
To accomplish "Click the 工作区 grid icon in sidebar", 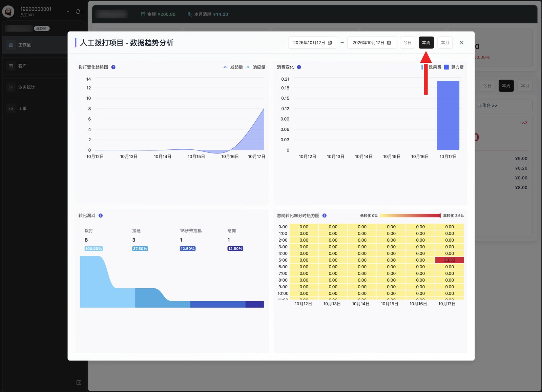I will coord(11,45).
